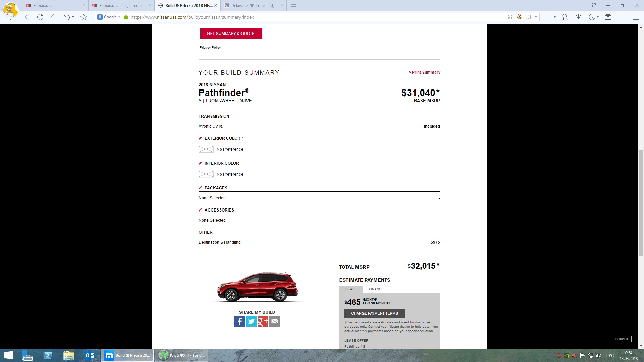The width and height of the screenshot is (644, 362).
Task: Open tab overview grid icon
Action: coord(293,5)
